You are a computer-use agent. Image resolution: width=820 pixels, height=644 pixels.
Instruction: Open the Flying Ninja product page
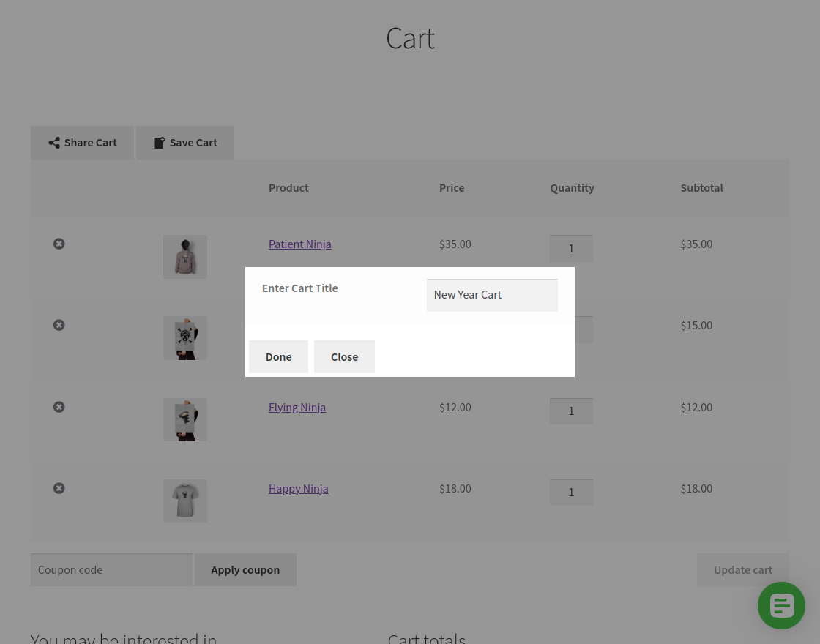tap(297, 407)
